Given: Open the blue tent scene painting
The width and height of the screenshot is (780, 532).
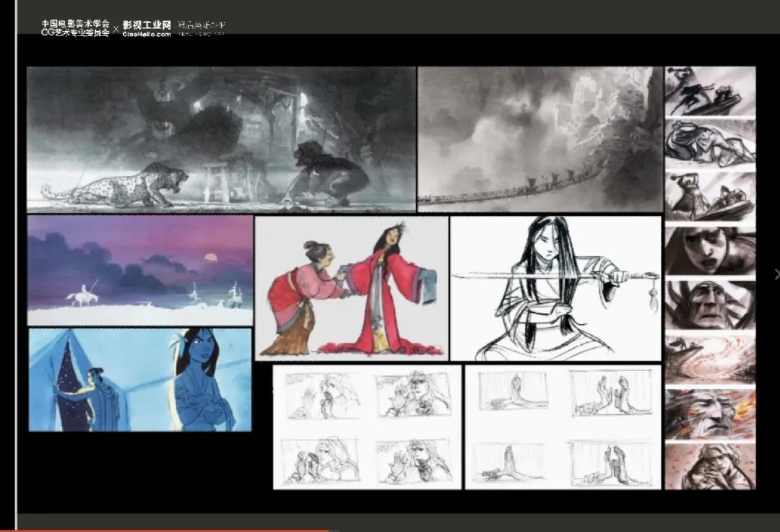Looking at the screenshot, I should click(x=140, y=380).
